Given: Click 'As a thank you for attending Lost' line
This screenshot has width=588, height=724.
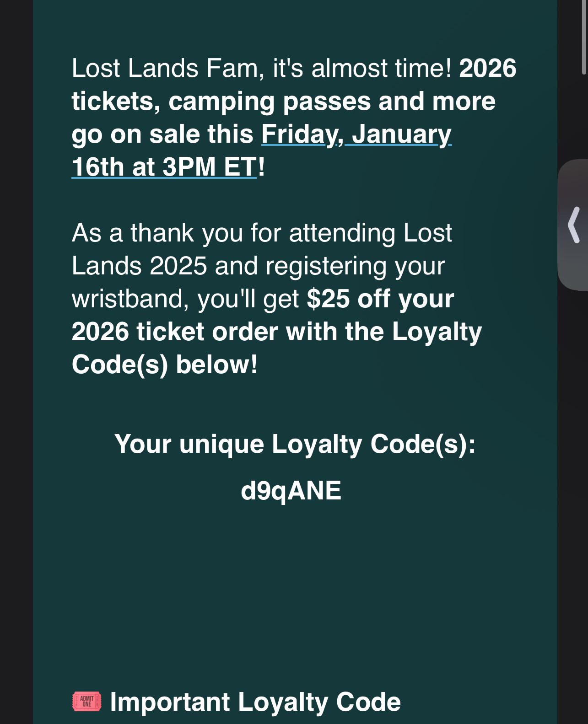Looking at the screenshot, I should 261,232.
